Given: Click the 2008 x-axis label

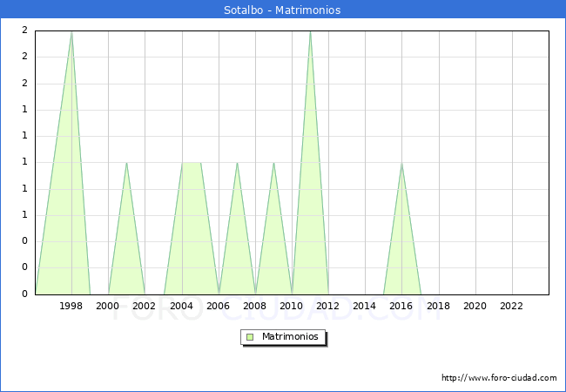Looking at the screenshot, I should pos(255,306).
